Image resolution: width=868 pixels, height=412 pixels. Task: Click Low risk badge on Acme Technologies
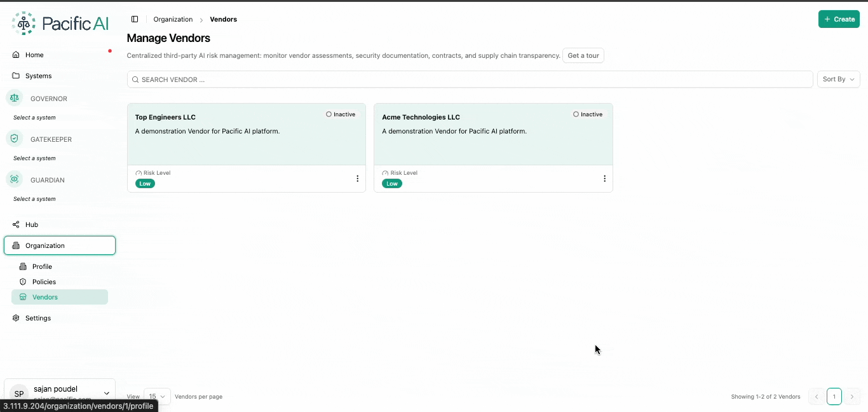392,184
